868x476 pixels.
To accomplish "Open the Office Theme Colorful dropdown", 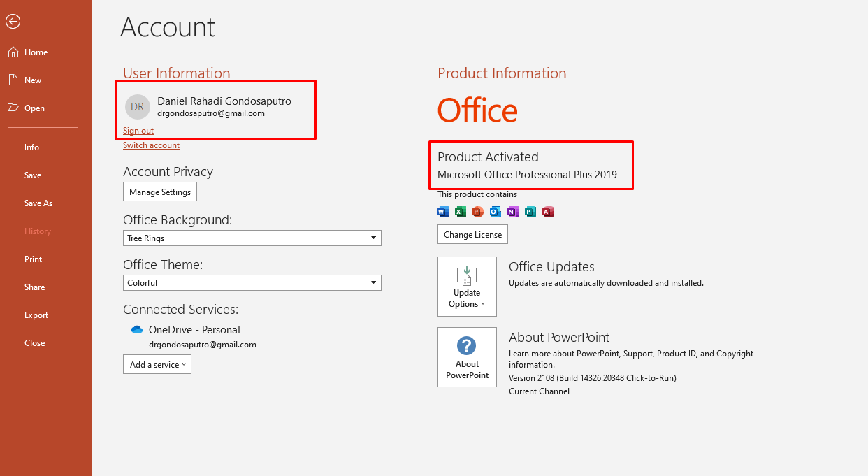I will (252, 283).
